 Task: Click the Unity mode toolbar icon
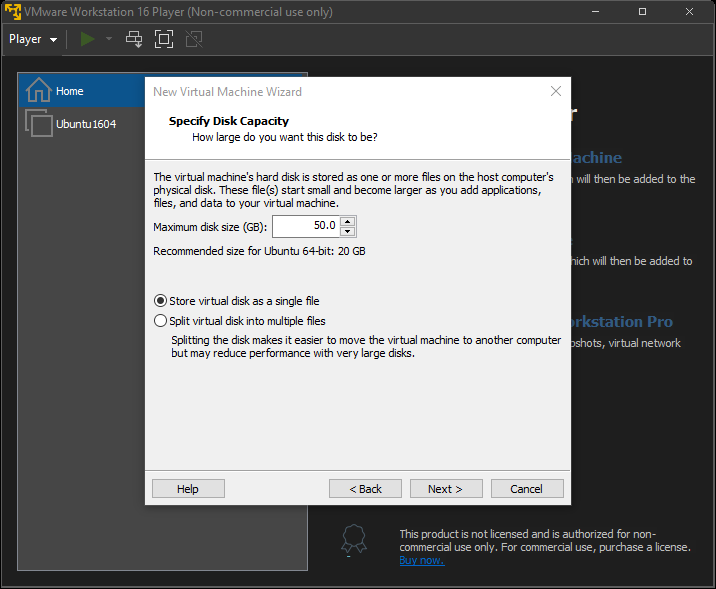(x=194, y=39)
